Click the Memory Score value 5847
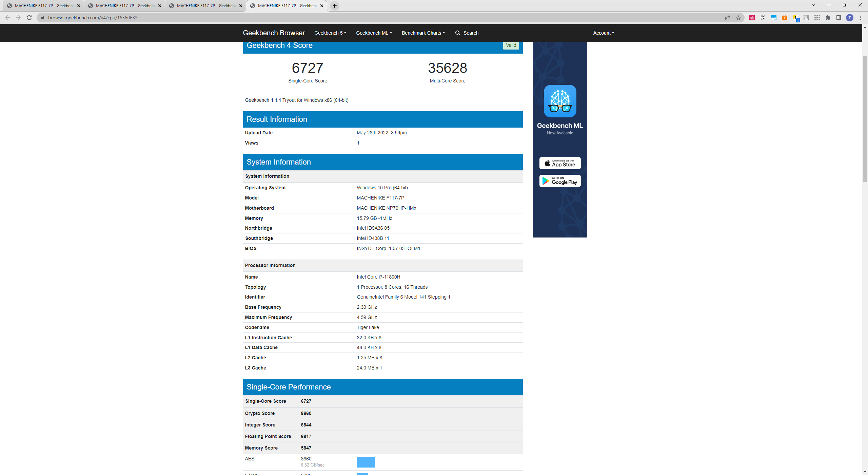 point(306,448)
